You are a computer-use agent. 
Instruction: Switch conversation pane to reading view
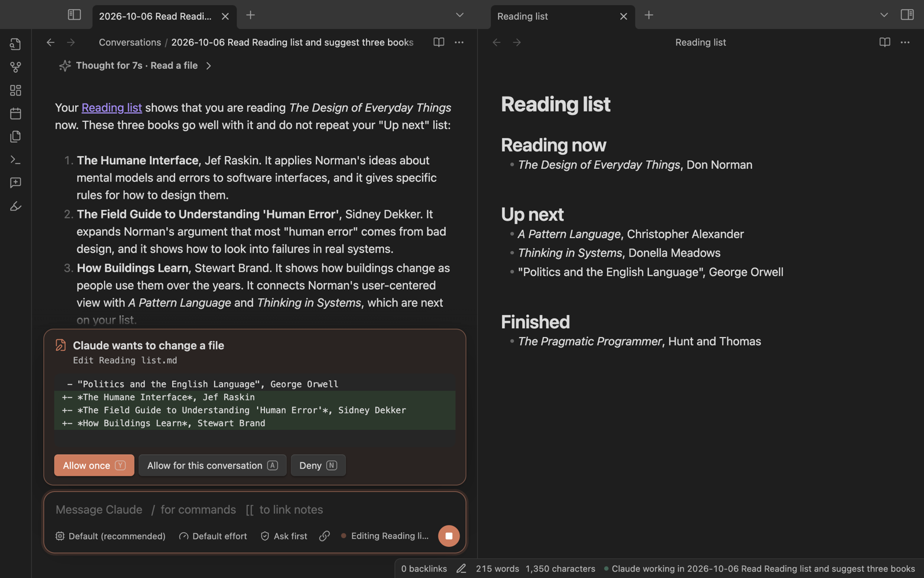[439, 42]
